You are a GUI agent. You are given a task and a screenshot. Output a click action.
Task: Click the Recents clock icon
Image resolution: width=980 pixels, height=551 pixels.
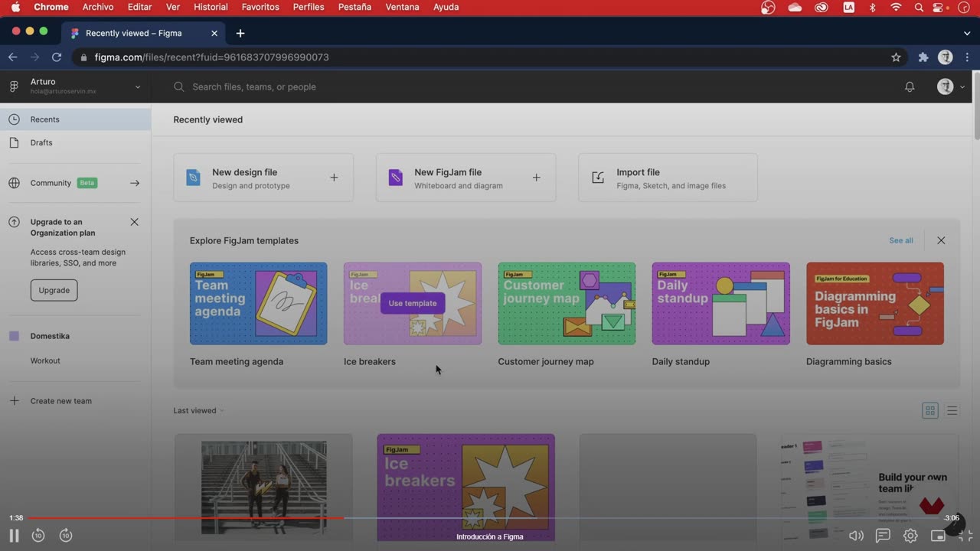15,119
